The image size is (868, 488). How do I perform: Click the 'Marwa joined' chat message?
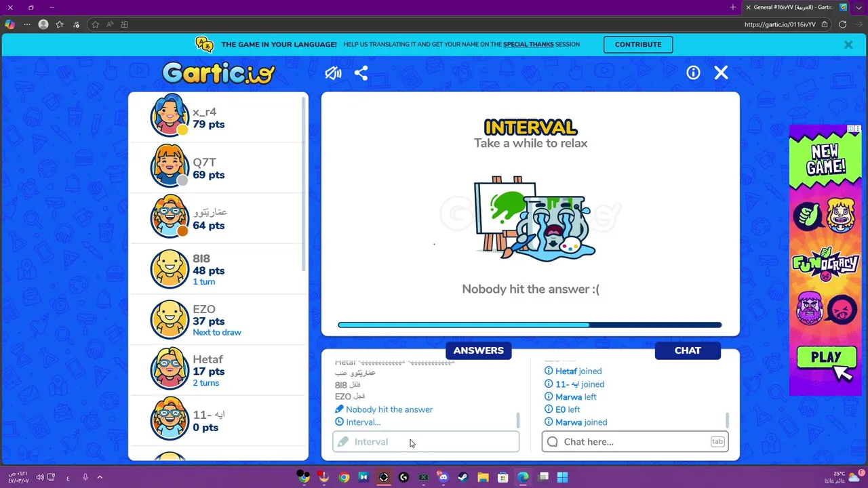click(581, 422)
